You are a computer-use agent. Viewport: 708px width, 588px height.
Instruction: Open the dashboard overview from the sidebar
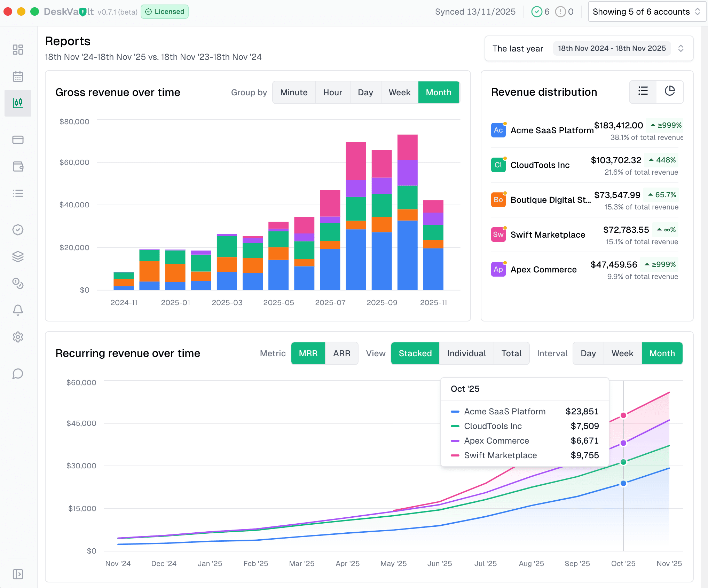point(18,50)
